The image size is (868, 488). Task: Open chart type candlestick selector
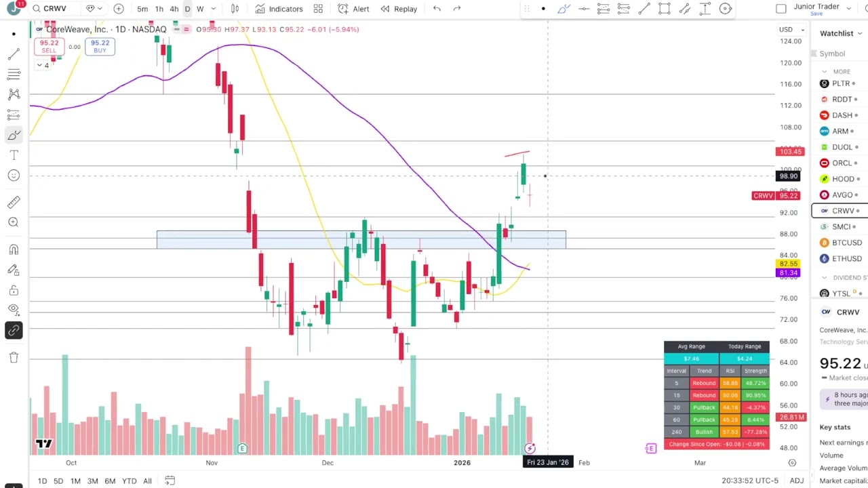(x=235, y=9)
